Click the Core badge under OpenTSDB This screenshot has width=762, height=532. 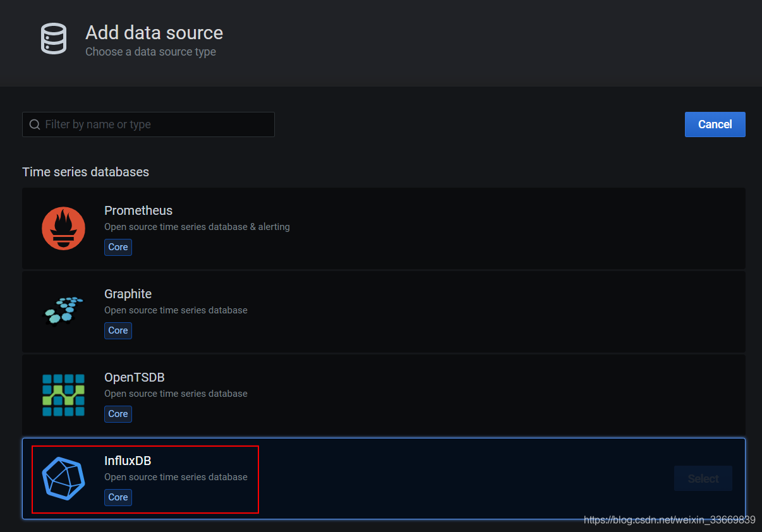(118, 414)
